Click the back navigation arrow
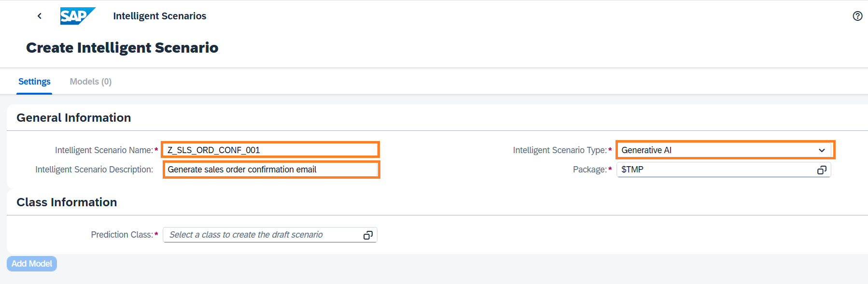The width and height of the screenshot is (868, 284). (x=40, y=16)
